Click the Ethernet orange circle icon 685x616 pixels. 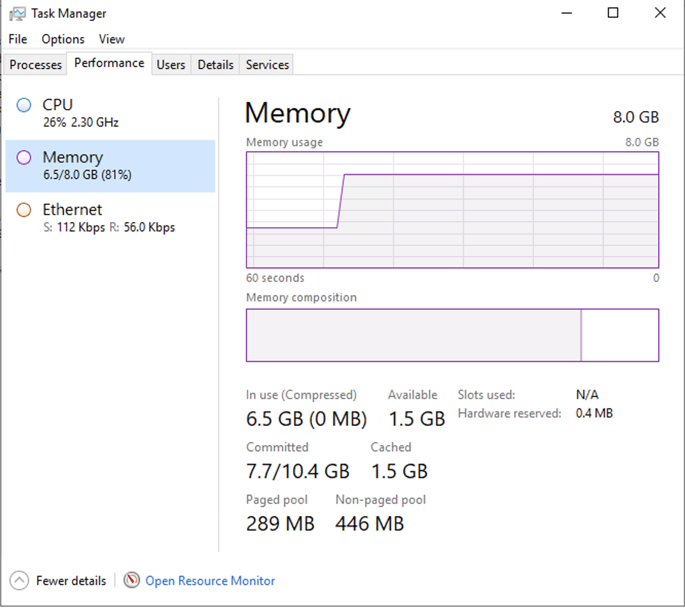[24, 210]
